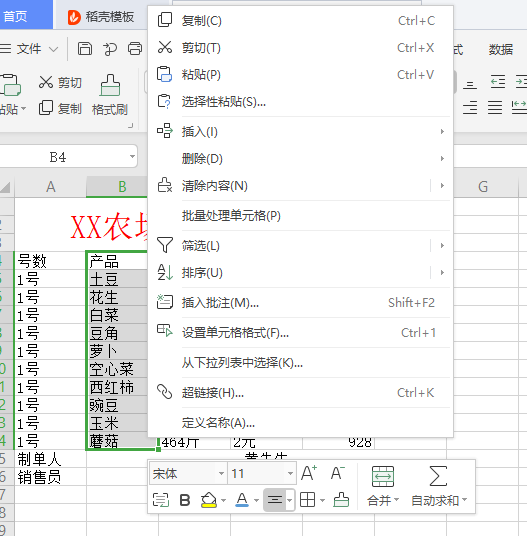Choose Cut (剪切) in context menu
The width and height of the screenshot is (527, 536).
pos(300,48)
